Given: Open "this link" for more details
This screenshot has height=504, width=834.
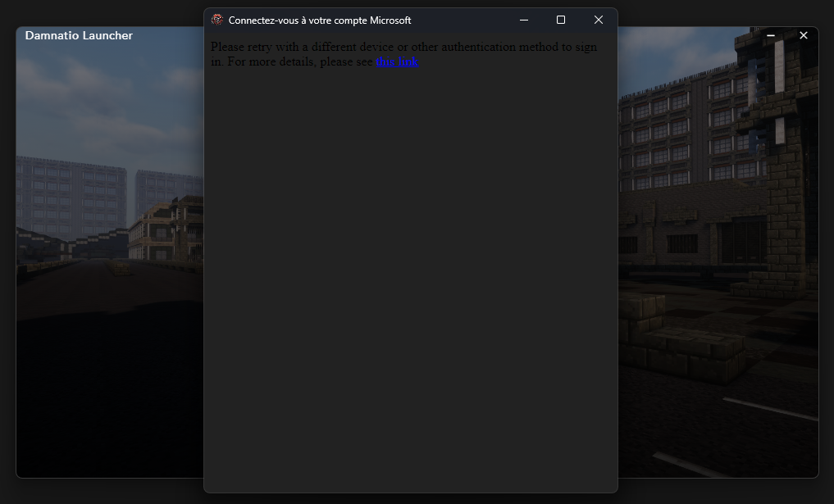Looking at the screenshot, I should 397,61.
